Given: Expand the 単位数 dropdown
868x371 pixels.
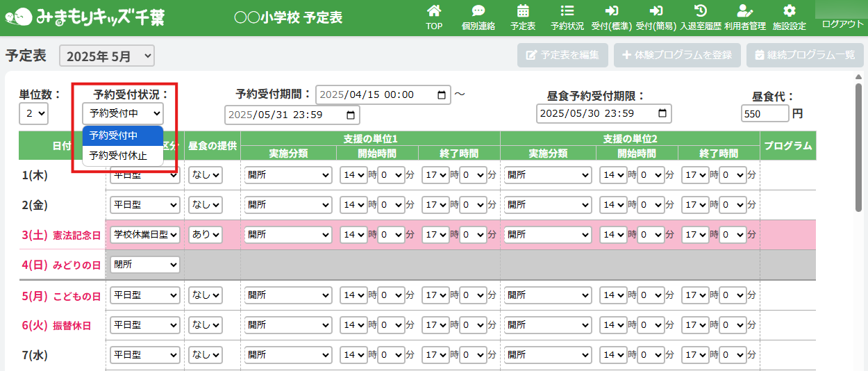Looking at the screenshot, I should [33, 113].
